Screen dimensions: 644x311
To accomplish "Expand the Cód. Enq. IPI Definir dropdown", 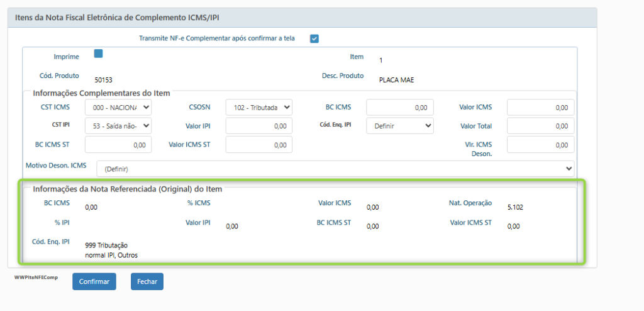I will [x=399, y=126].
